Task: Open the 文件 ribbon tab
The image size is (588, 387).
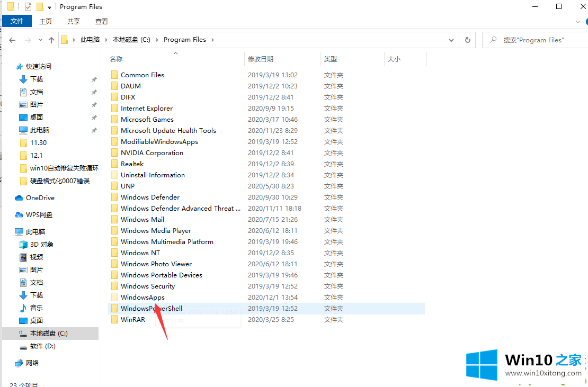Action: click(17, 21)
